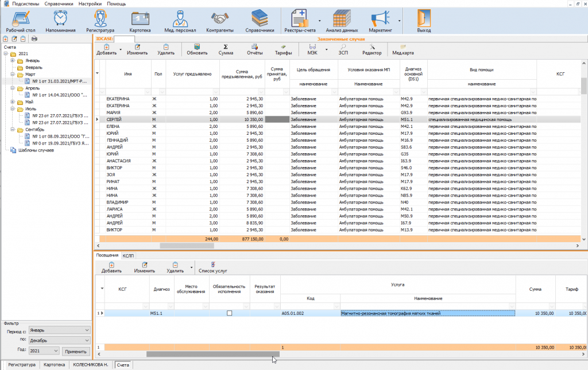Screen dimensions: 588x370
Task: Click Список услуг button
Action: pyautogui.click(x=212, y=267)
